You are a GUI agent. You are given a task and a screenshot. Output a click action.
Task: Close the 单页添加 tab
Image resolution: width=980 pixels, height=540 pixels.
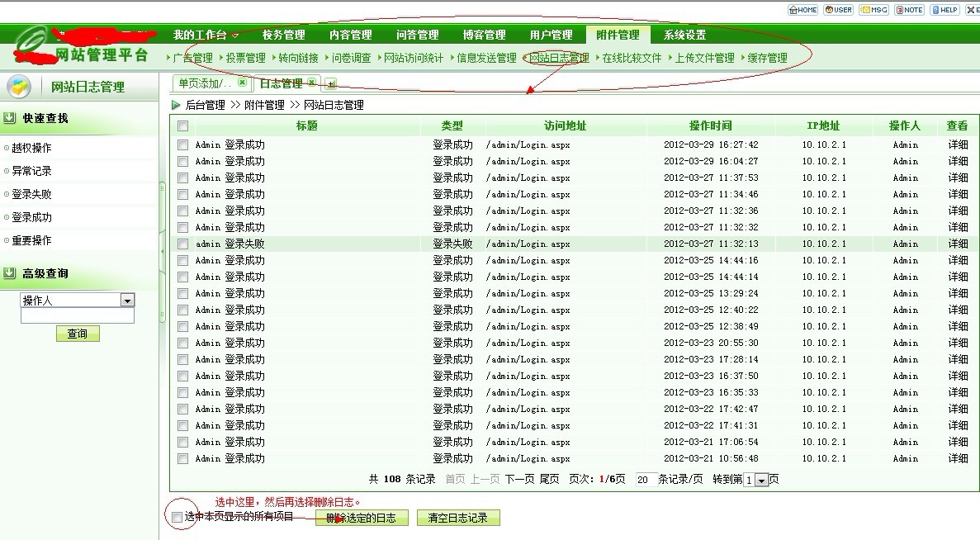[242, 83]
